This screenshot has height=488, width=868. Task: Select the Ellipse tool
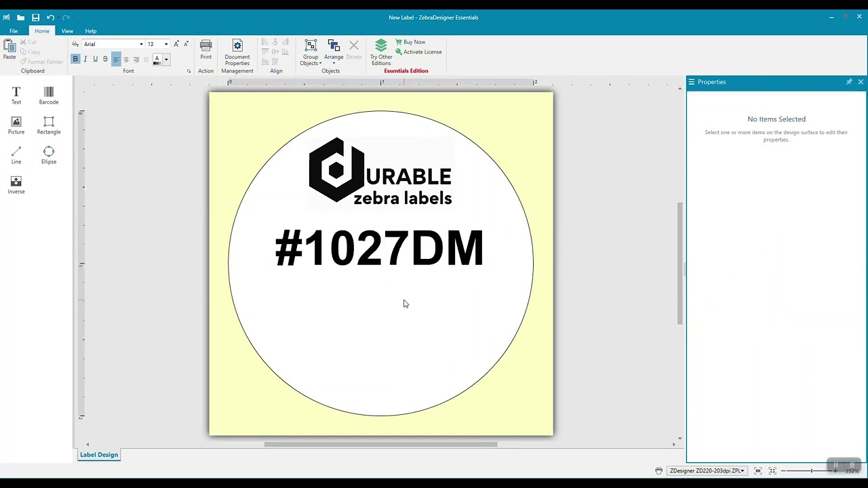click(49, 155)
